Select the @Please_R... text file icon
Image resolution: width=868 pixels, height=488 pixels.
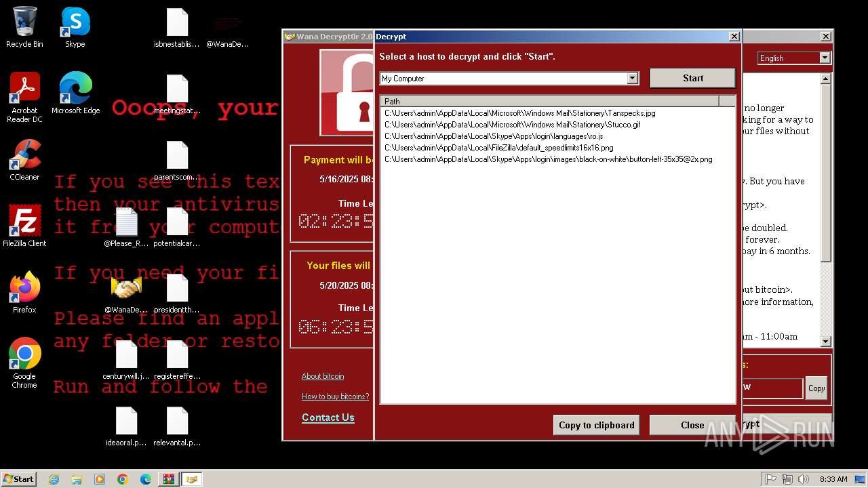point(126,228)
